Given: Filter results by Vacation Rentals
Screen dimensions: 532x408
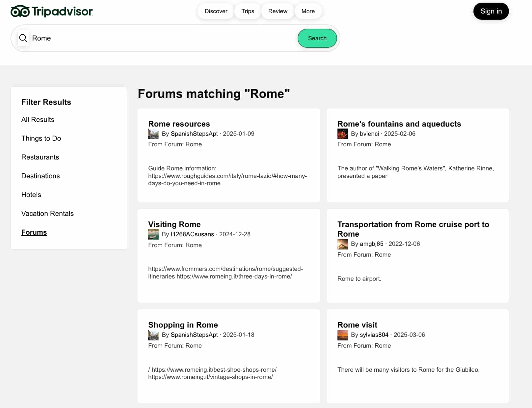Looking at the screenshot, I should click(x=47, y=214).
